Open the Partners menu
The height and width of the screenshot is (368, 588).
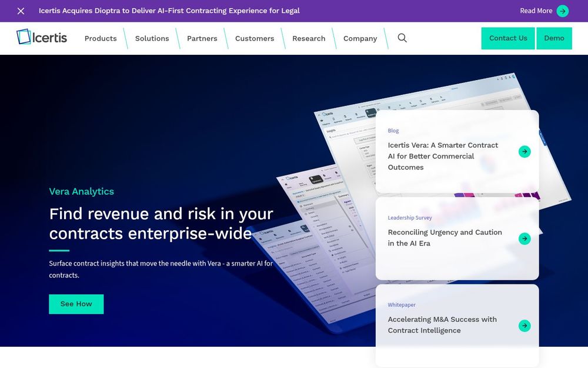coord(202,38)
